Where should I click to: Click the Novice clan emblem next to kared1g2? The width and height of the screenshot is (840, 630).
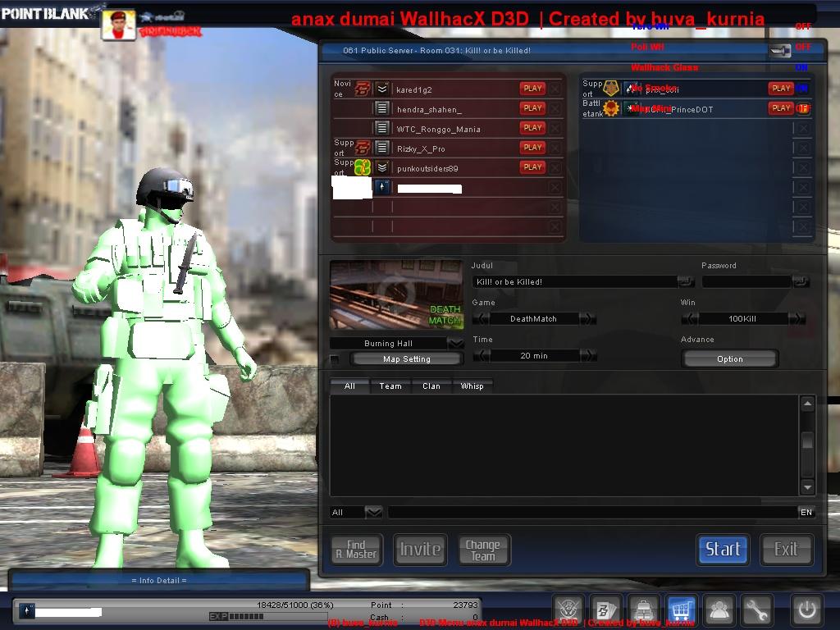click(x=363, y=89)
